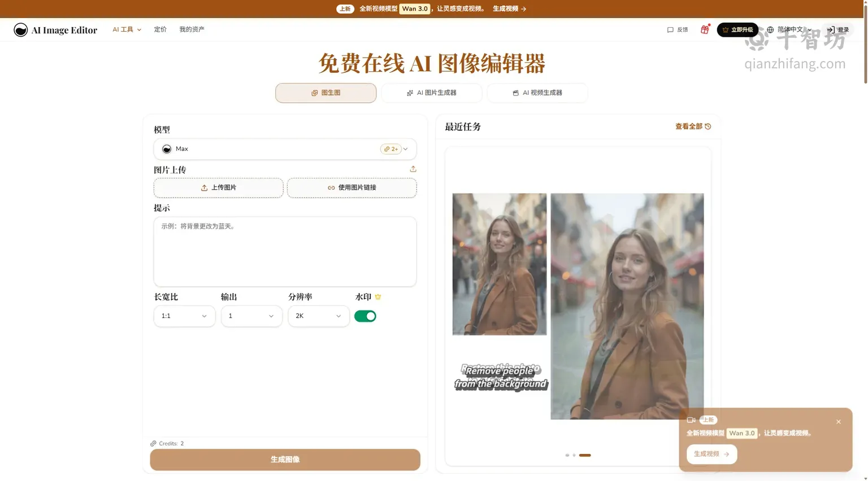
Task: Open the Max model dropdown
Action: tap(285, 149)
